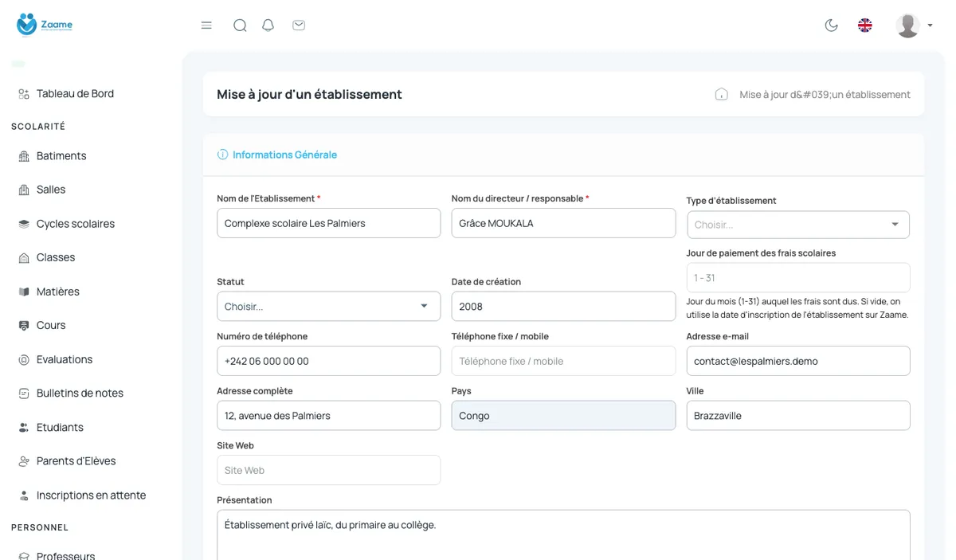Click the Présentation text area

(x=563, y=535)
